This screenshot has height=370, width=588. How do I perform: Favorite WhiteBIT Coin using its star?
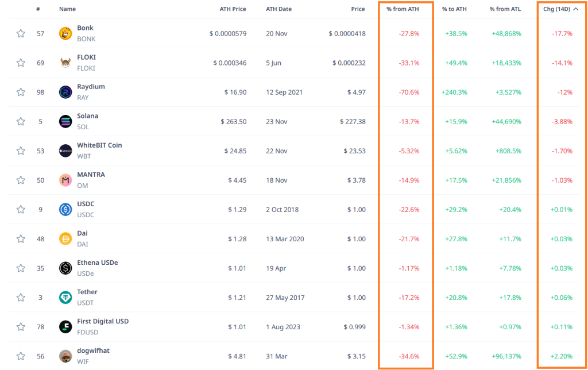click(x=21, y=151)
